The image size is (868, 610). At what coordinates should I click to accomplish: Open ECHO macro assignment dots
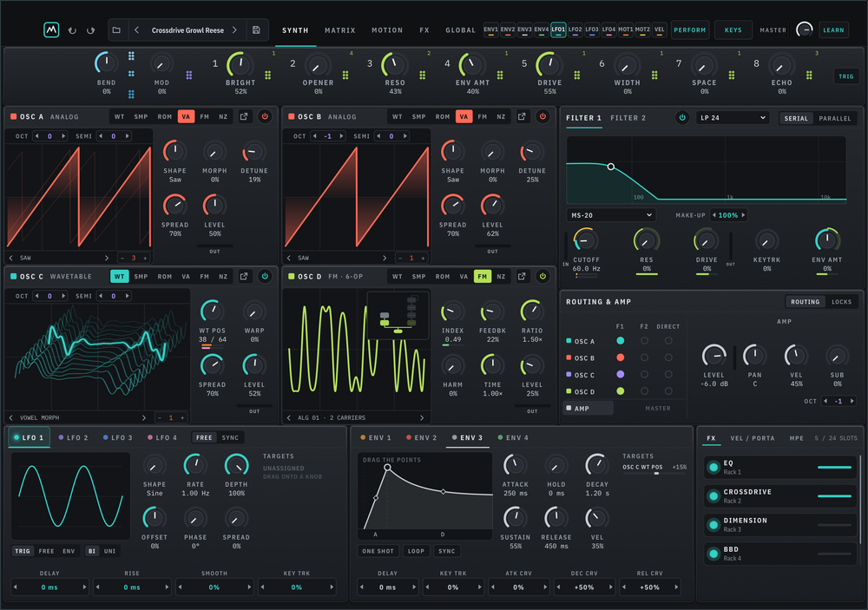coord(809,75)
